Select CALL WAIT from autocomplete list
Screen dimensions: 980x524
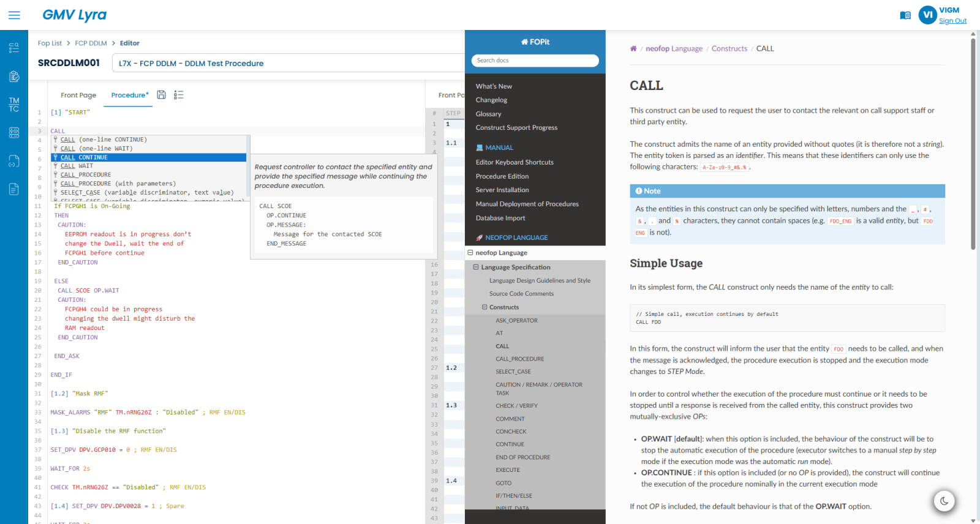click(85, 166)
